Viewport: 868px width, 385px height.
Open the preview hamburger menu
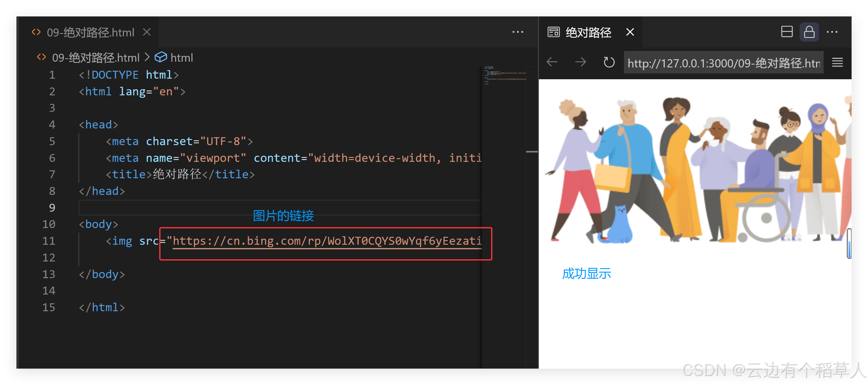[837, 62]
